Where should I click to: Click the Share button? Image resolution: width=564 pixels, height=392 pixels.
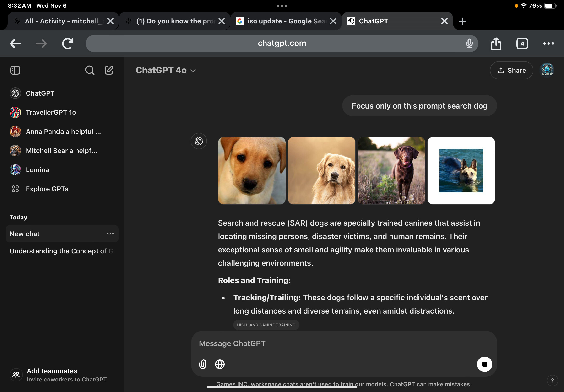(x=511, y=71)
